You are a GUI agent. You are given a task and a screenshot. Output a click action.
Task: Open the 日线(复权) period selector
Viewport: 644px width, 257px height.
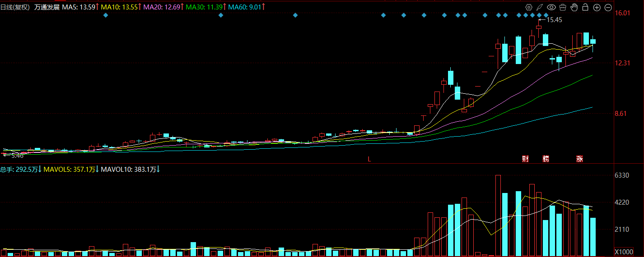[x=16, y=7]
